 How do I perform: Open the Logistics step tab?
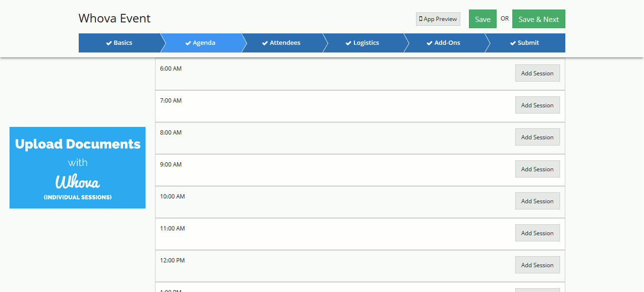pyautogui.click(x=363, y=43)
